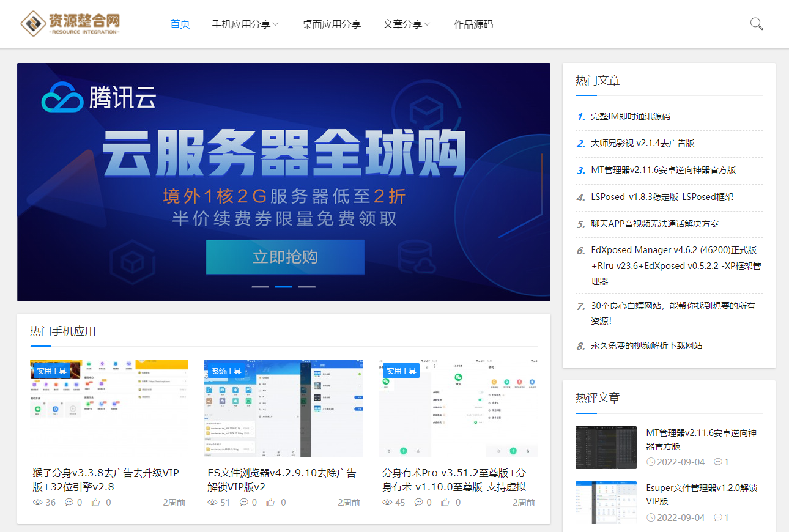Open 聊天APP音视频无法通话解决方案 article

pos(655,224)
